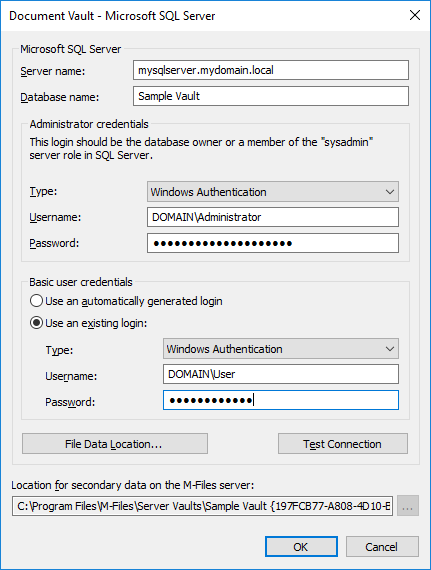
Task: Click the browse ellipsis button
Action: pos(408,506)
